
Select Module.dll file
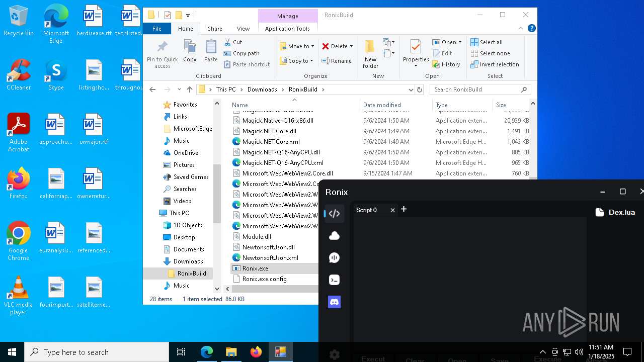click(x=257, y=237)
